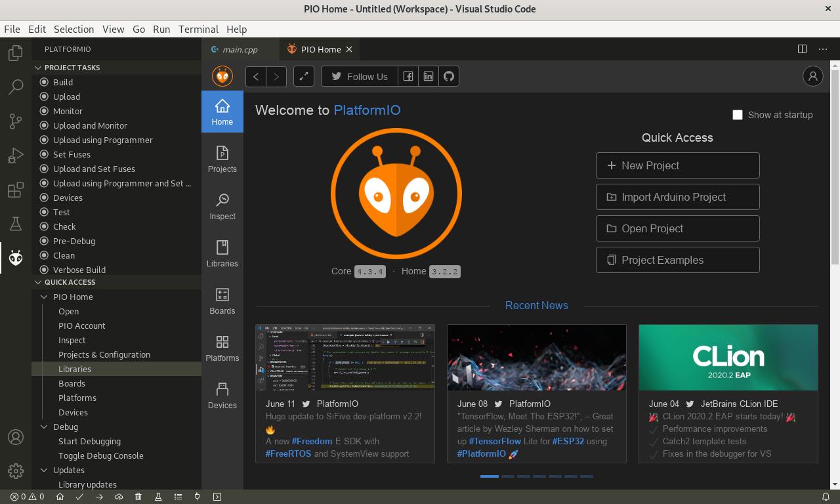Viewport: 840px width, 504px height.
Task: Click the PlatformIO Test flask icon in status bar
Action: point(158,497)
